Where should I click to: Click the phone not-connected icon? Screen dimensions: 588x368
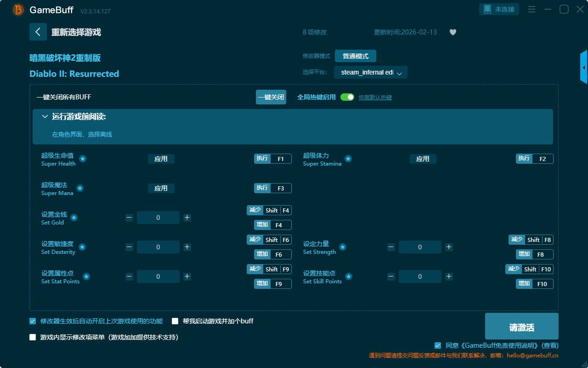click(487, 9)
